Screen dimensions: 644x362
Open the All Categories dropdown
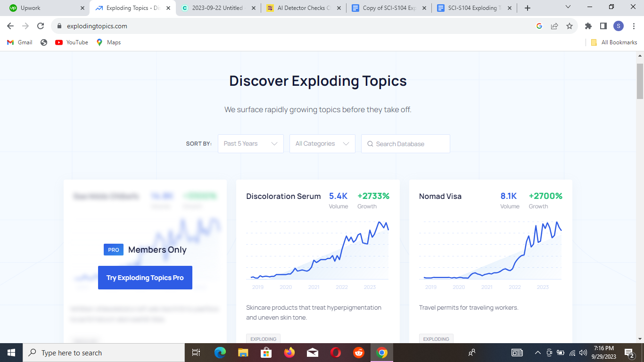click(322, 144)
